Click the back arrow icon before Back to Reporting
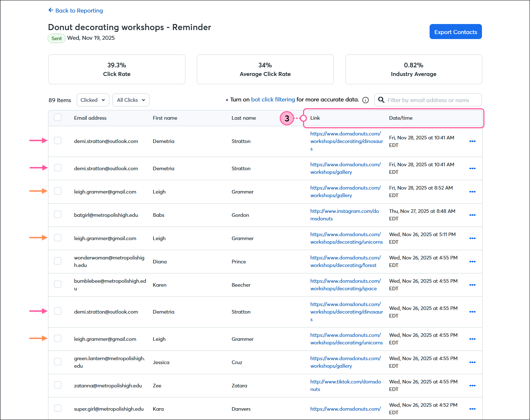 tap(51, 10)
